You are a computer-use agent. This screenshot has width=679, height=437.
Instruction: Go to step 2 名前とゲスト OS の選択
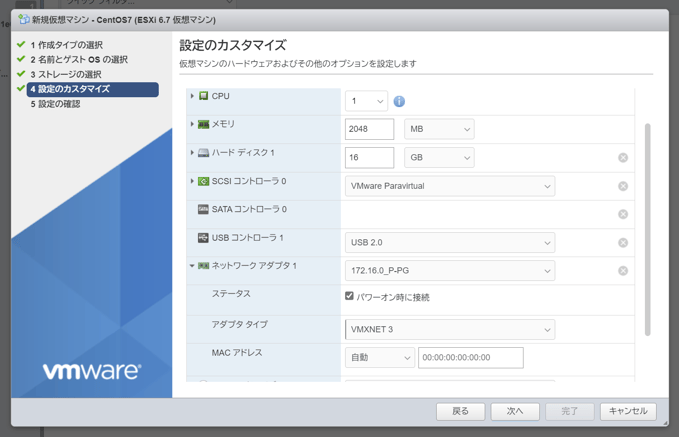(x=78, y=60)
